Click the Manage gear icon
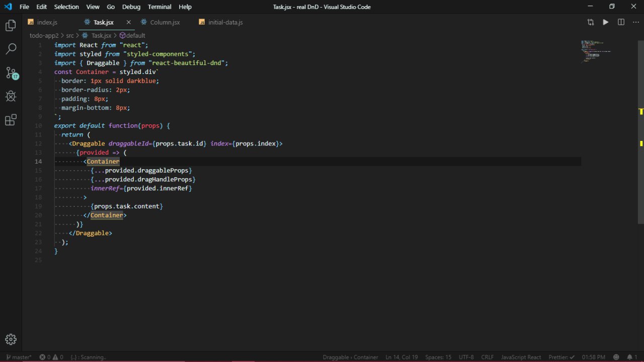 point(11,339)
